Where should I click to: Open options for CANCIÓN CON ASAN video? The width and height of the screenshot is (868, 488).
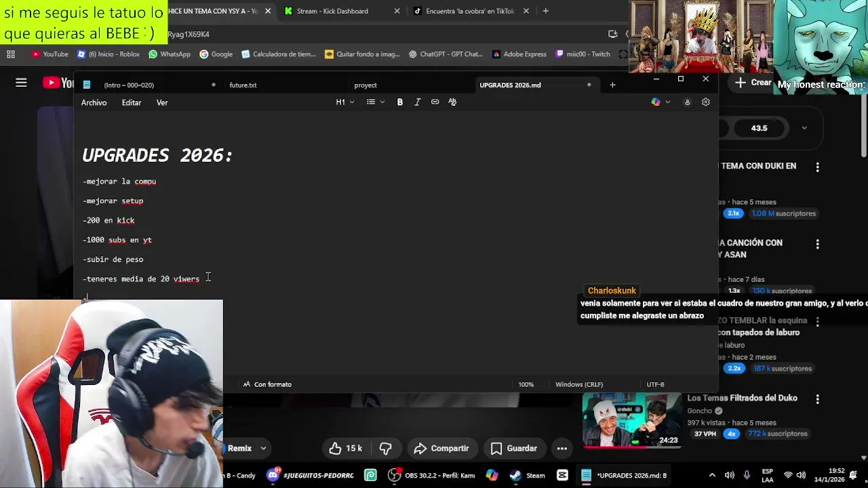818,243
